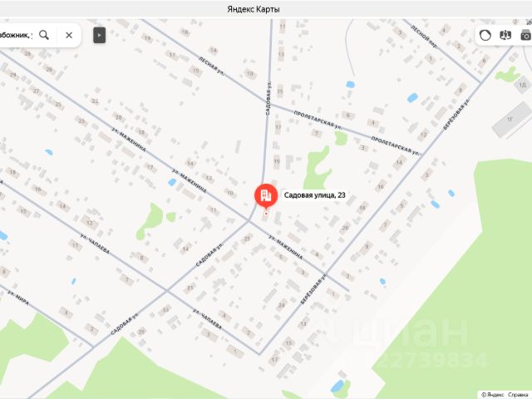The height and width of the screenshot is (399, 532).
Task: Select house number 22 on Маженина street
Action: (95, 101)
